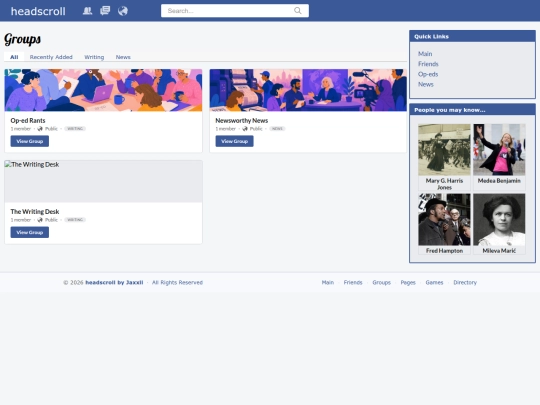This screenshot has width=540, height=405.
Task: Open Mileva Marić profile photo
Action: (499, 219)
